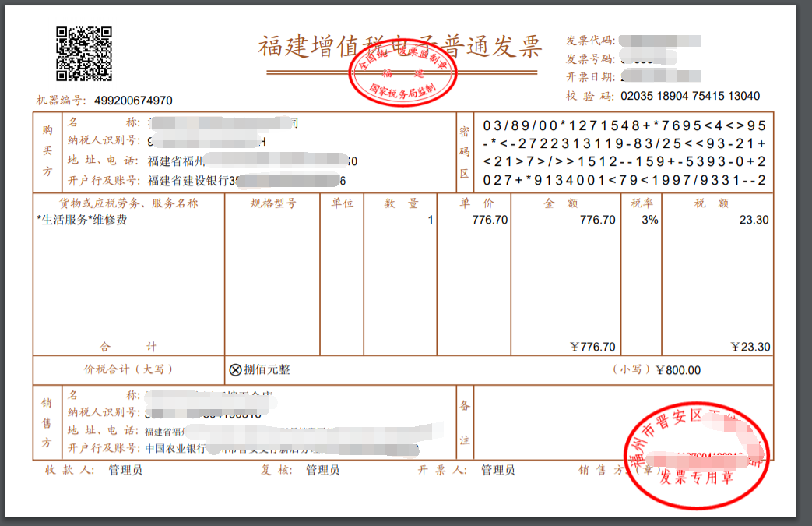Click the first cipher line starting 03/89/00
812x526 pixels.
624,126
